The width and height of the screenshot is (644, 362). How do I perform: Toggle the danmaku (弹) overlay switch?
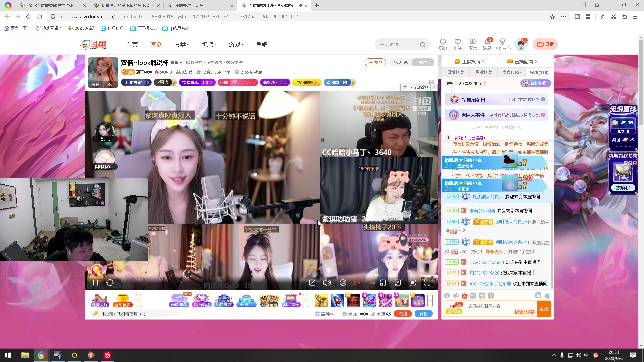pyautogui.click(x=343, y=283)
